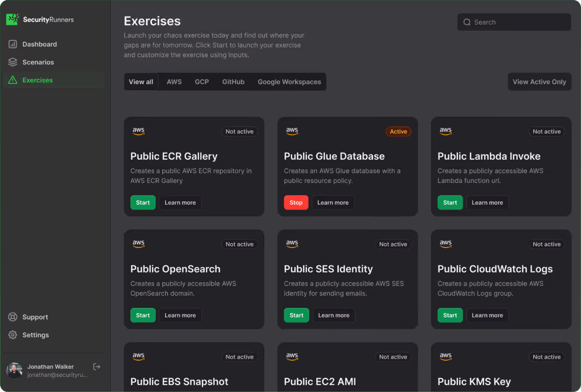Open the Dashboard from the sidebar icon
Screen dimensions: 581x392
[x=12, y=44]
